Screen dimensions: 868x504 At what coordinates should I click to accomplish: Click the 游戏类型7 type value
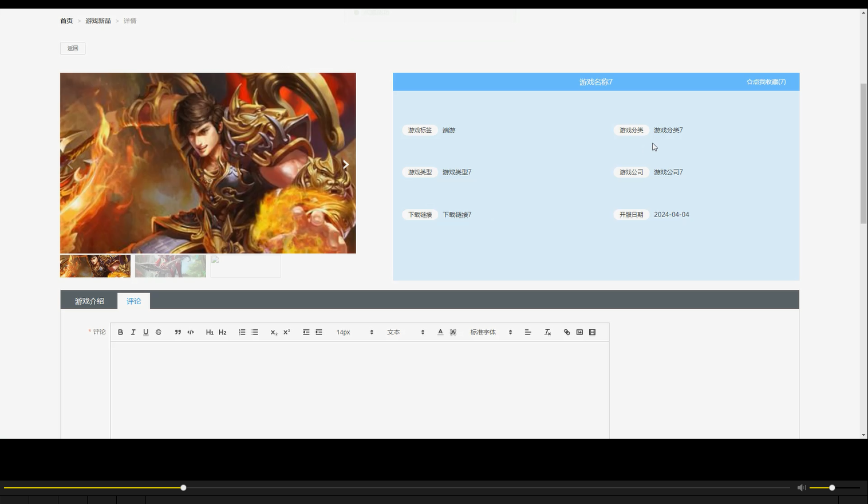[457, 172]
